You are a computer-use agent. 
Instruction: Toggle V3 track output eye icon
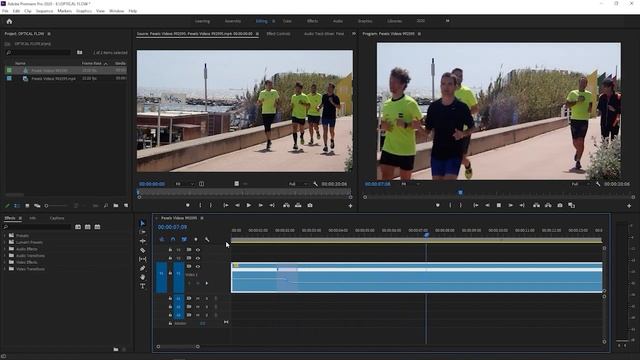pos(198,250)
